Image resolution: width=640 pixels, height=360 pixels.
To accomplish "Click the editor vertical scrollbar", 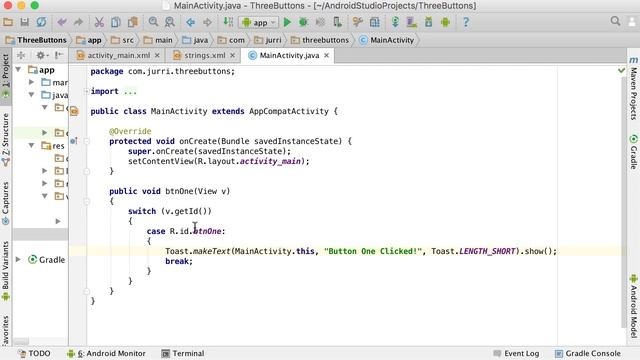I will pos(623,202).
